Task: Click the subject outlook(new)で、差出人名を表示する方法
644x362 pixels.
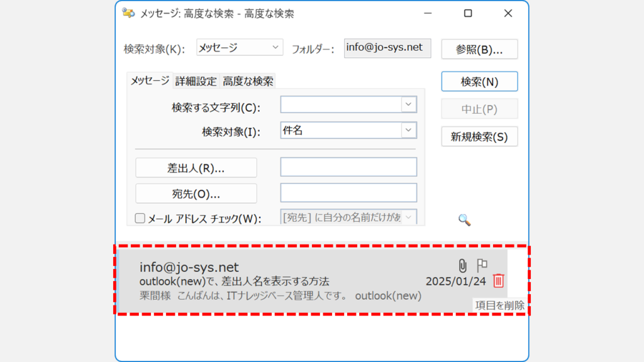Action: click(x=234, y=281)
